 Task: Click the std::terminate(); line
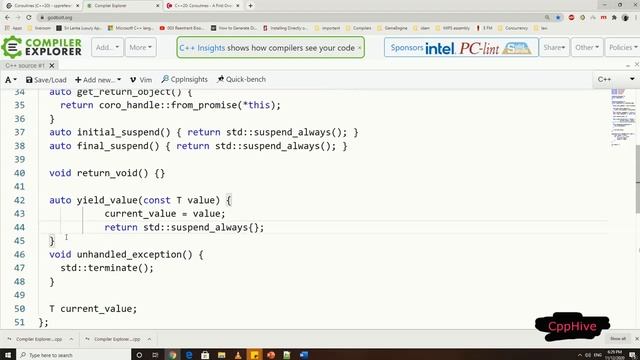pyautogui.click(x=107, y=268)
